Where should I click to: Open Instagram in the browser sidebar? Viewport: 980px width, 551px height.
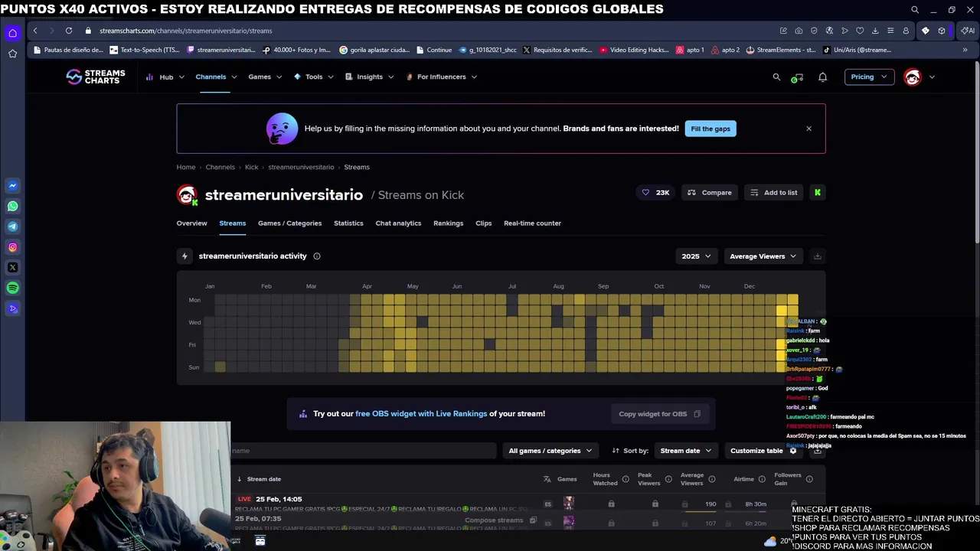(12, 247)
